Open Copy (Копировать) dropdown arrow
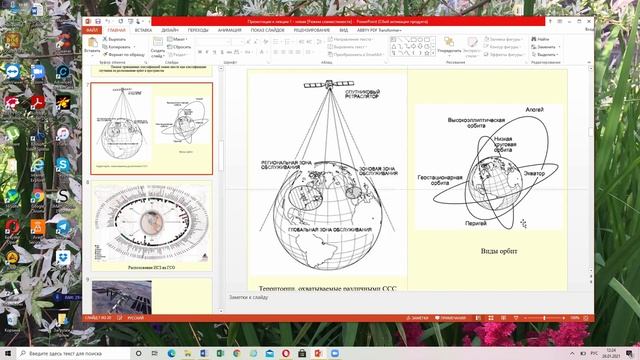 pyautogui.click(x=134, y=47)
